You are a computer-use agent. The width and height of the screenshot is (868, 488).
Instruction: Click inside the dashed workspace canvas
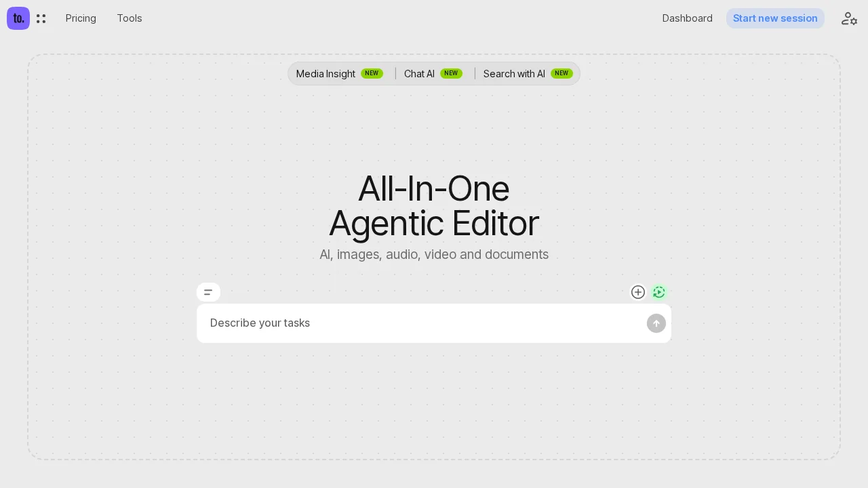[136, 407]
